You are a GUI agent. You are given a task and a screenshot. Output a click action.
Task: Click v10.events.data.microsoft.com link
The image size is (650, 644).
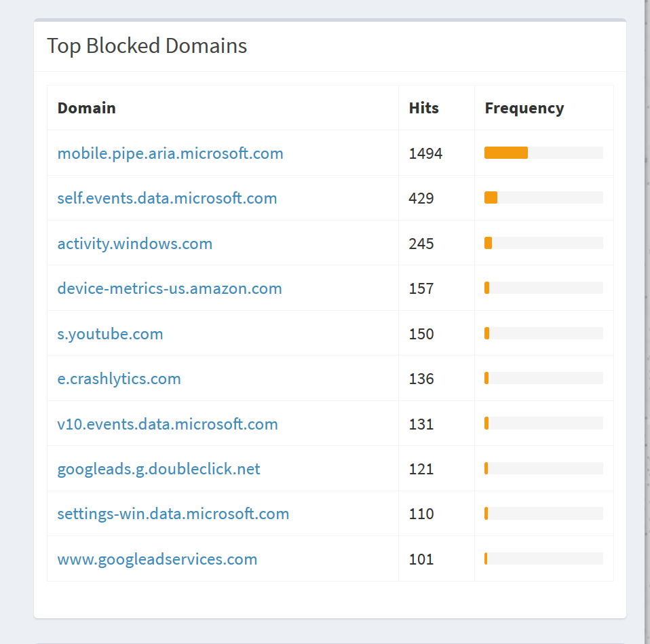168,424
